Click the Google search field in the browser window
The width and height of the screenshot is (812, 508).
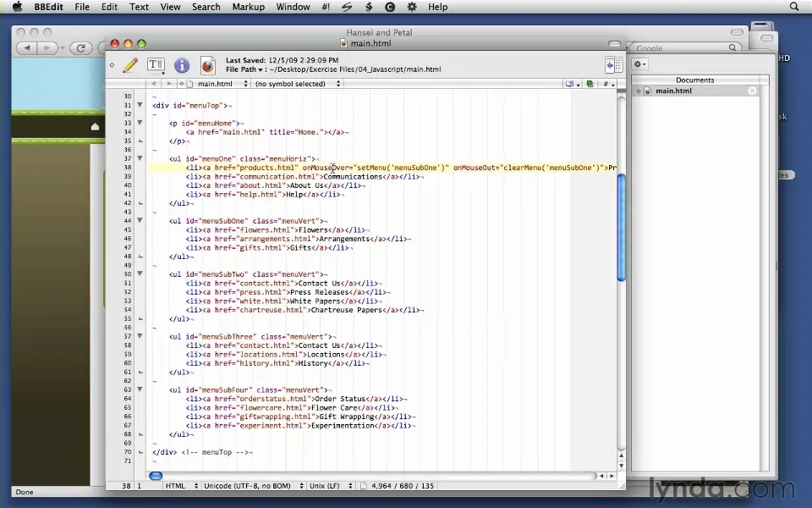coord(684,47)
